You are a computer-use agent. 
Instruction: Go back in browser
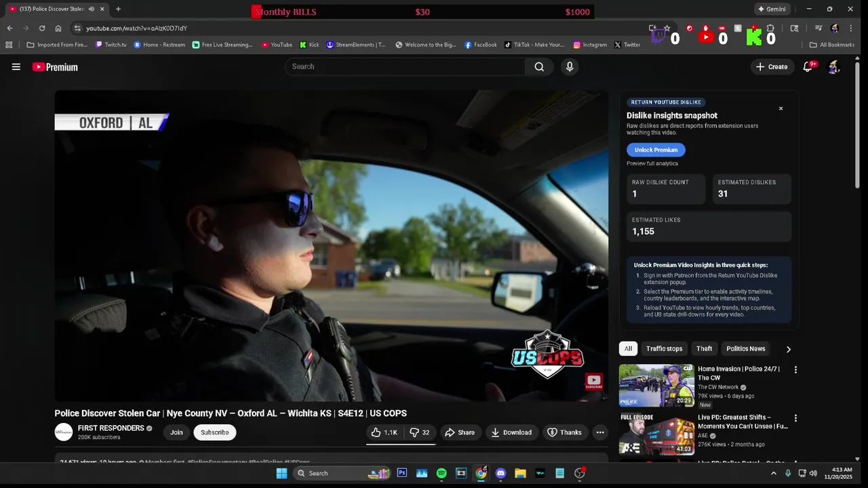pyautogui.click(x=9, y=28)
